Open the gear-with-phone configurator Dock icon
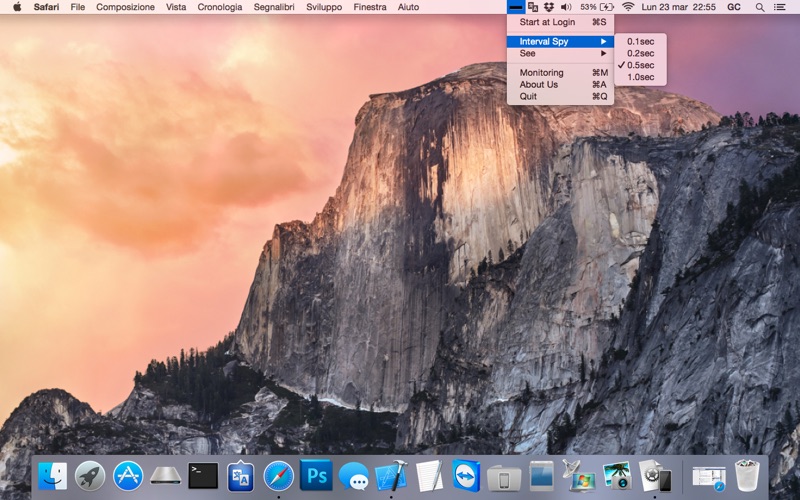The width and height of the screenshot is (800, 500). [655, 476]
